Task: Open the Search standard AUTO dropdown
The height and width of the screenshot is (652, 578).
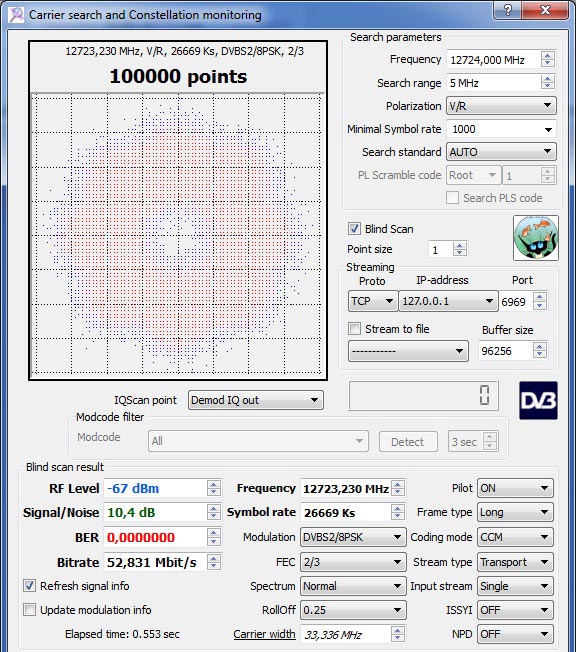Action: tap(501, 152)
